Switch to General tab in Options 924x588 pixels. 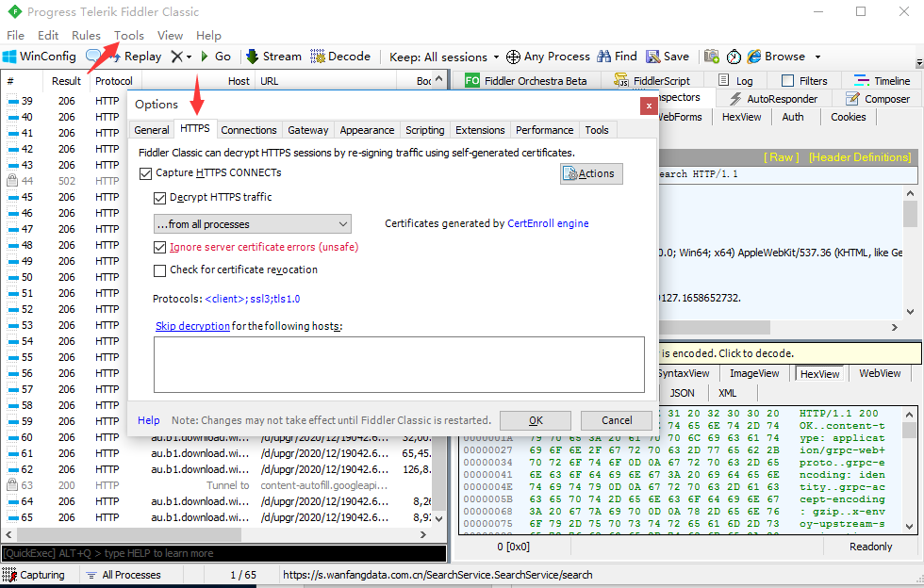(152, 130)
